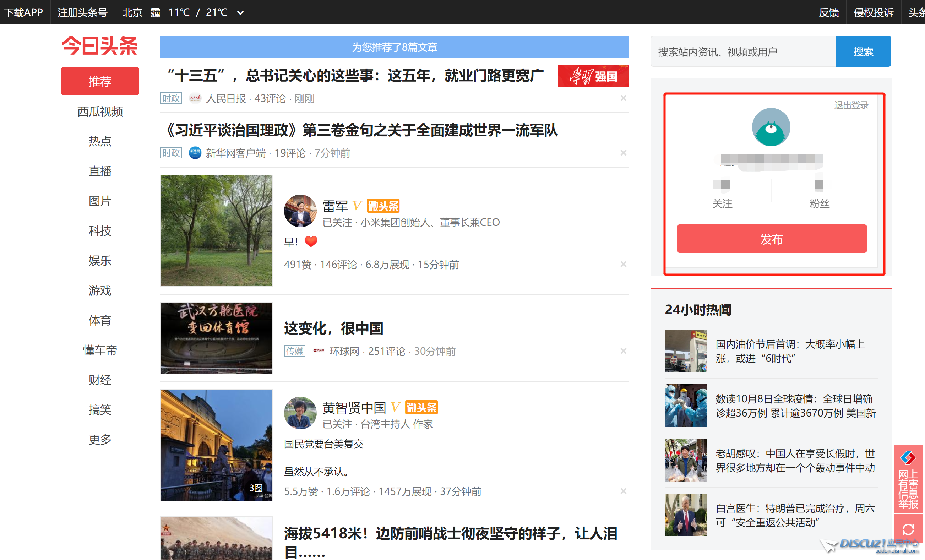This screenshot has height=560, width=925.
Task: Open 雷军's tree park photo thumbnail
Action: tap(217, 231)
